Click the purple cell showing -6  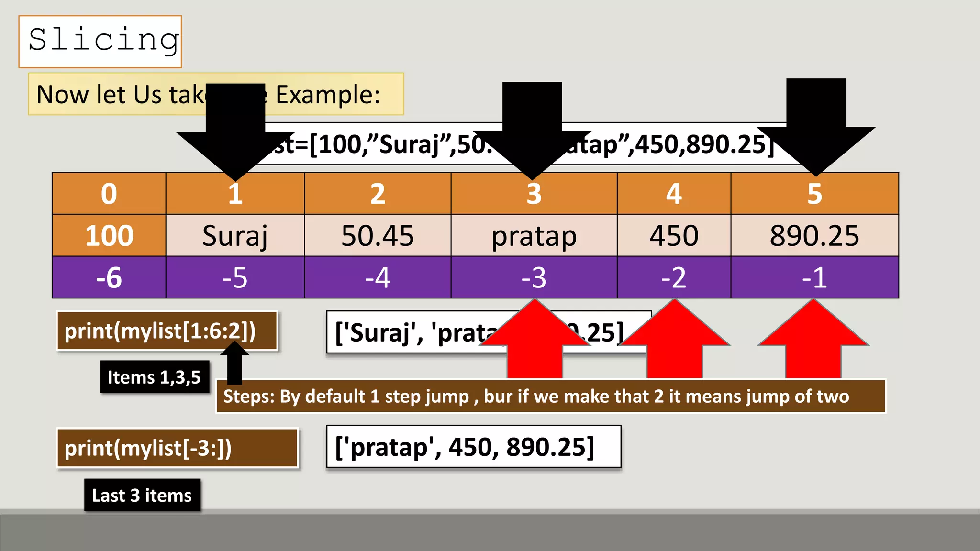(x=109, y=277)
